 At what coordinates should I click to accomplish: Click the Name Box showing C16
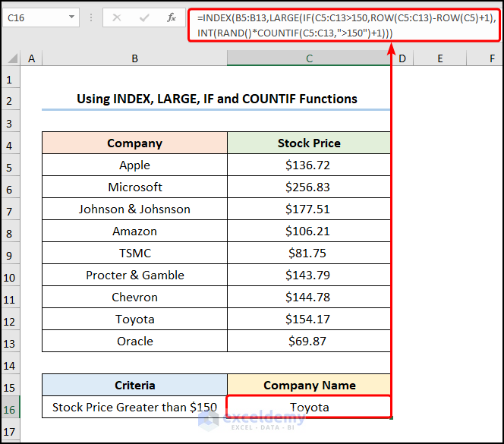[x=34, y=17]
